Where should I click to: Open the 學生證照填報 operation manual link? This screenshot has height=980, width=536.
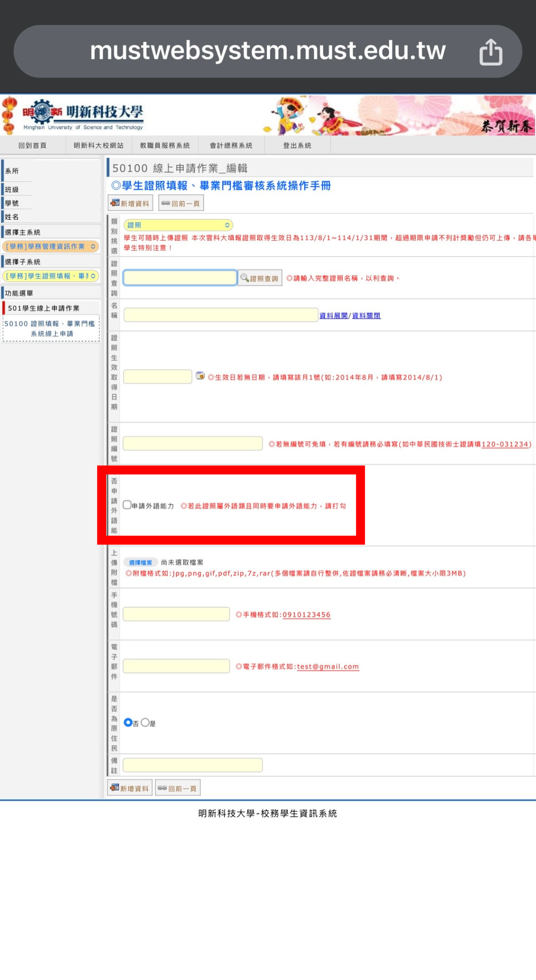point(221,186)
